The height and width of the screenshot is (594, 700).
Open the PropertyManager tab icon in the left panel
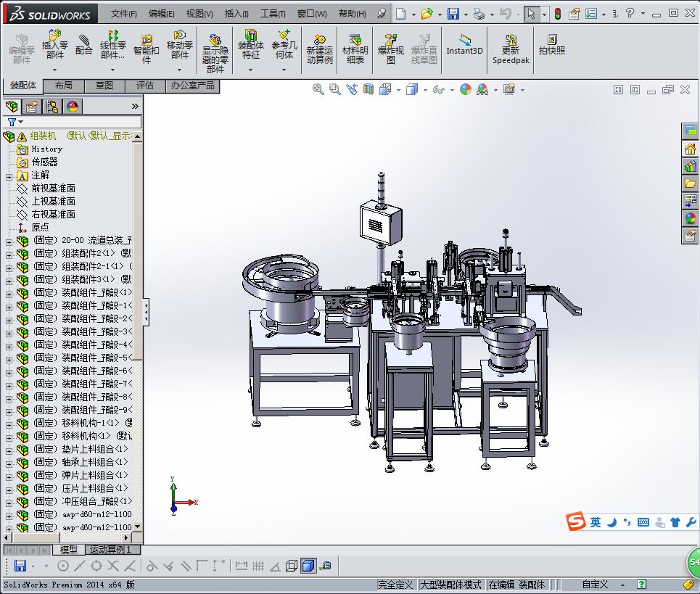coord(32,107)
